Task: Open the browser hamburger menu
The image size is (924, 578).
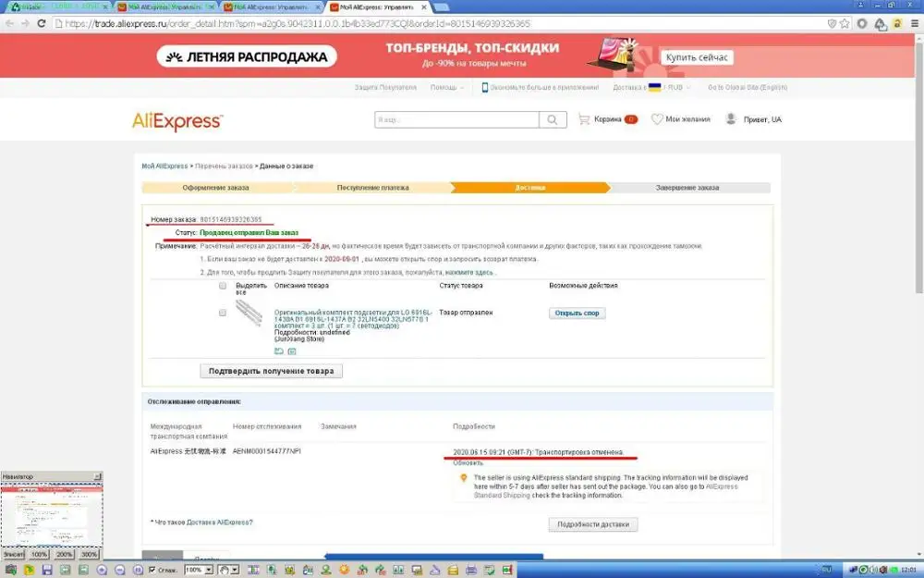Action: (915, 24)
